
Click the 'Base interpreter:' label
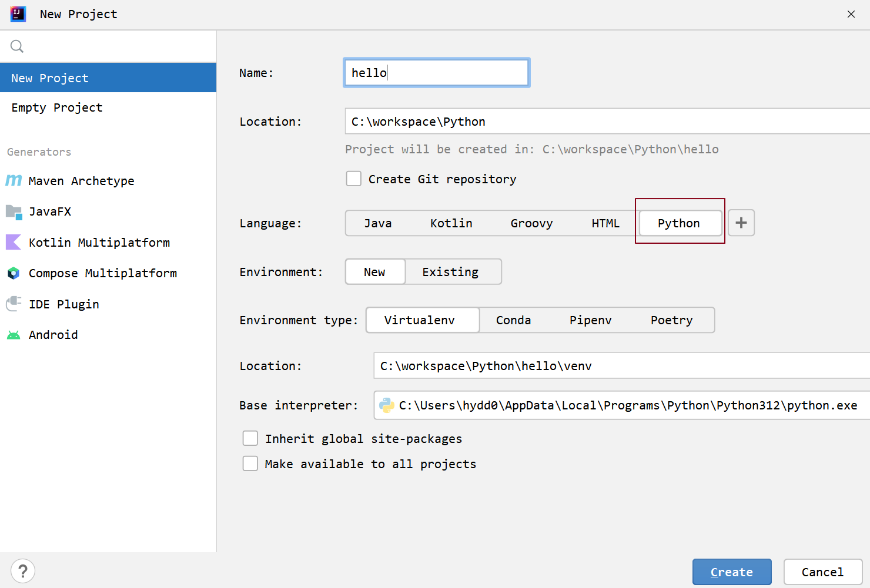299,405
